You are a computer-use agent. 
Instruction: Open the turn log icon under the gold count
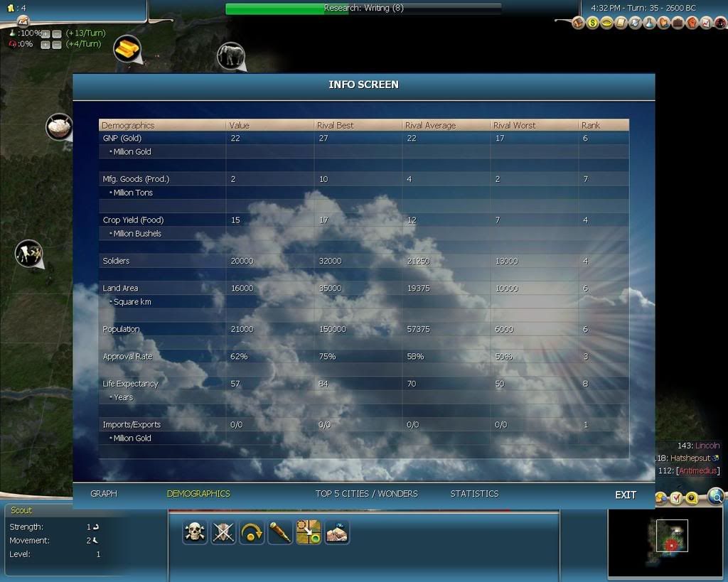click(x=23, y=21)
